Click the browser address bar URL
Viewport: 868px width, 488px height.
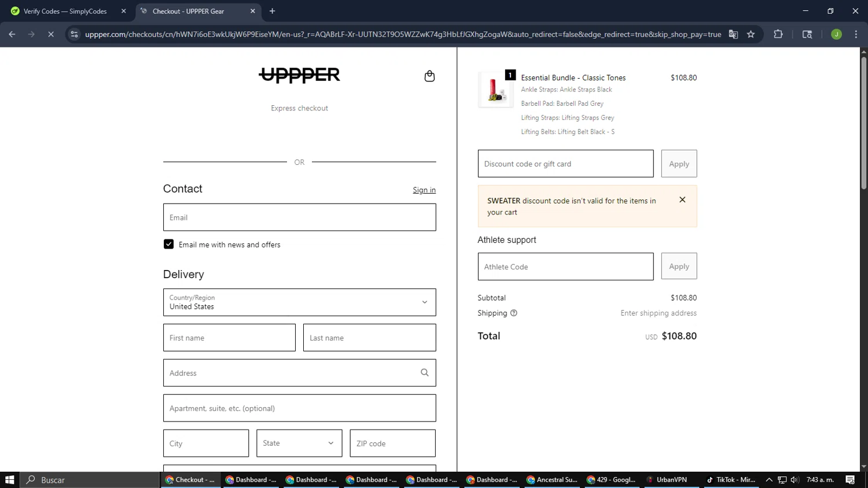pyautogui.click(x=403, y=34)
